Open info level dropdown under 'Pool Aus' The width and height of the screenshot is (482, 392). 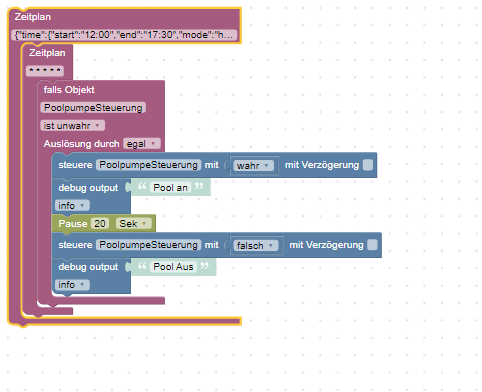pyautogui.click(x=72, y=285)
